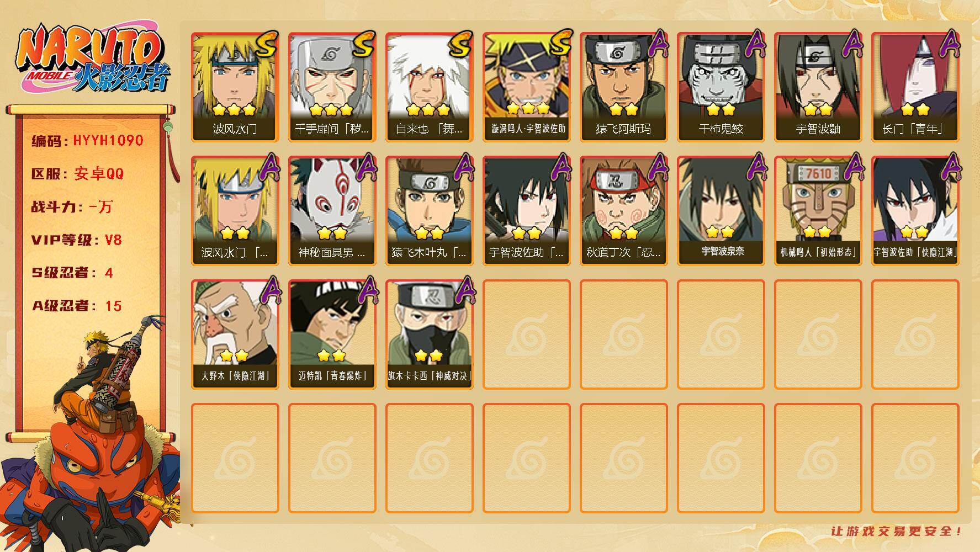This screenshot has width=980, height=552.
Task: Select the 大野木「侠隐江湖」 card
Action: pyautogui.click(x=235, y=335)
